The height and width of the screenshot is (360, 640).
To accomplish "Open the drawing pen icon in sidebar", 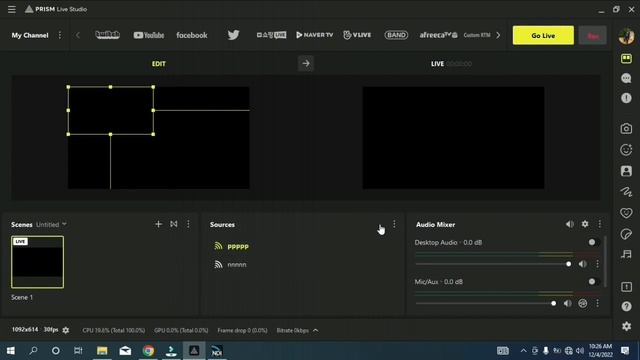I will (x=626, y=191).
